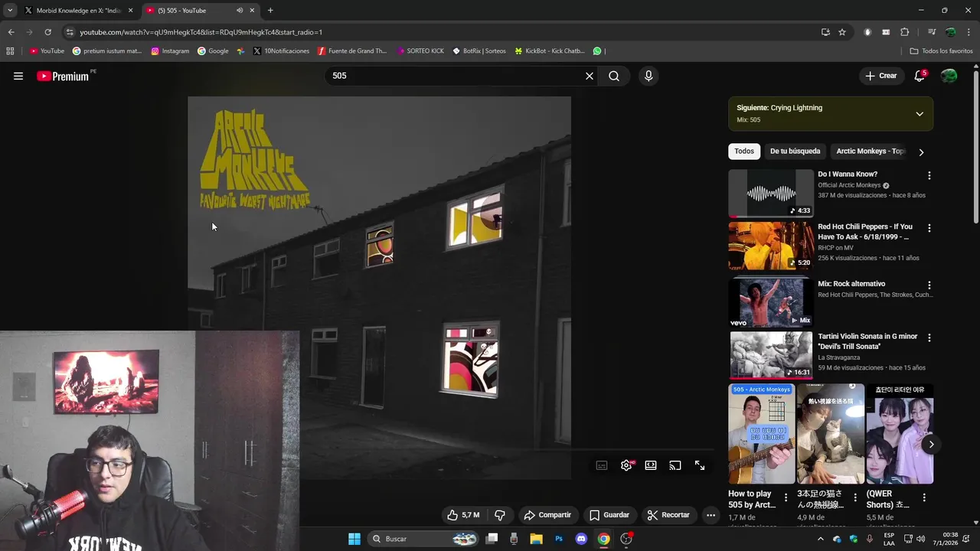Screen dimensions: 980x551
Task: Open Windows Start menu
Action: pyautogui.click(x=354, y=539)
